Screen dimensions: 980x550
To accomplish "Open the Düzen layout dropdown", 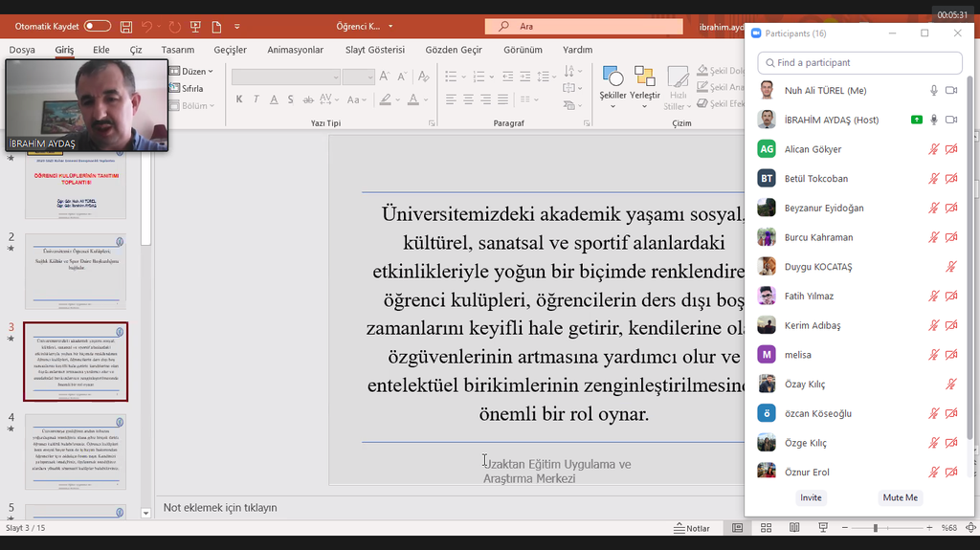I will (x=191, y=71).
